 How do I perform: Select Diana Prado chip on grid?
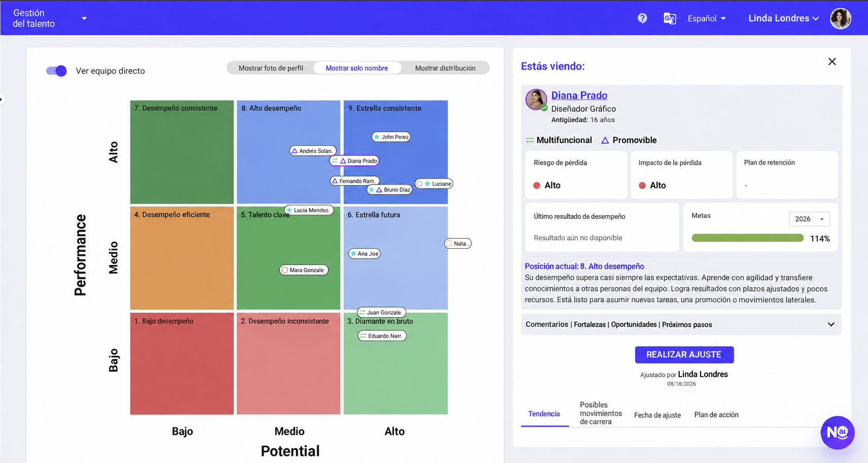coord(354,161)
